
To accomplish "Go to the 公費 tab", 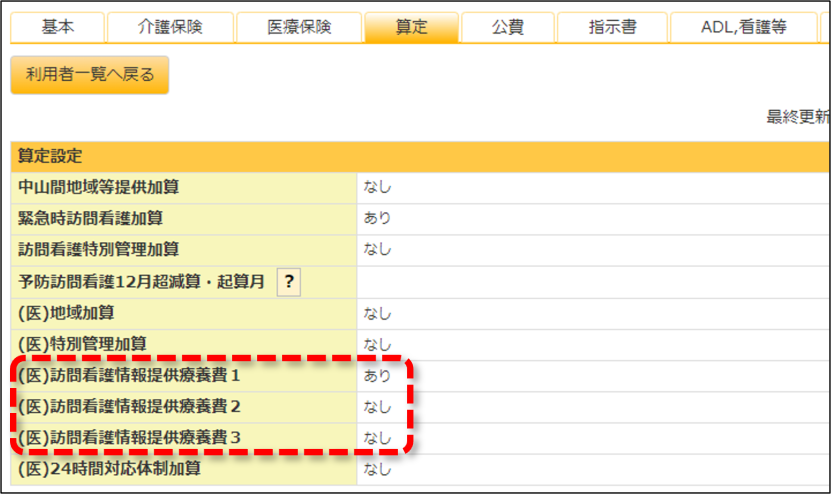I will (508, 27).
